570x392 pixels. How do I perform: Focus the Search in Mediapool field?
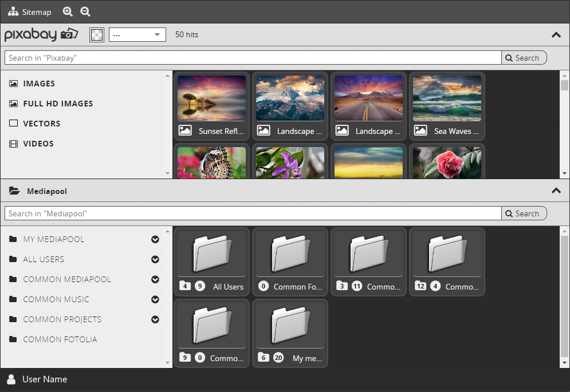point(253,213)
